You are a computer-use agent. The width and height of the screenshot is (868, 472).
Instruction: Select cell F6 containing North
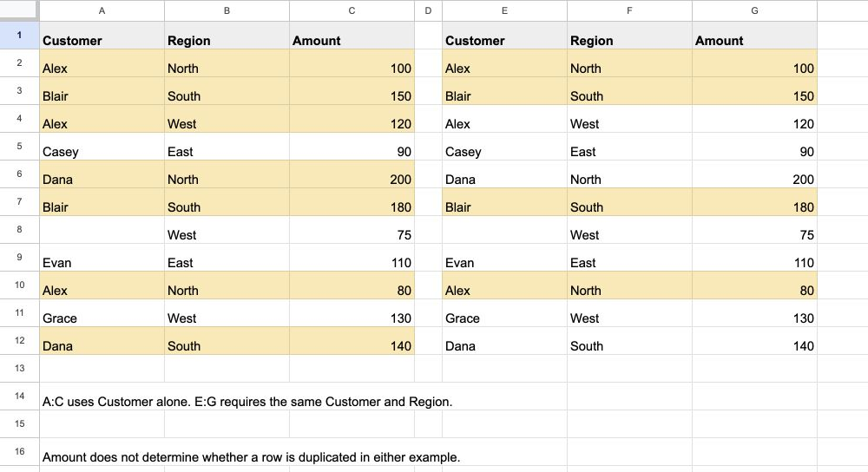[x=629, y=174]
